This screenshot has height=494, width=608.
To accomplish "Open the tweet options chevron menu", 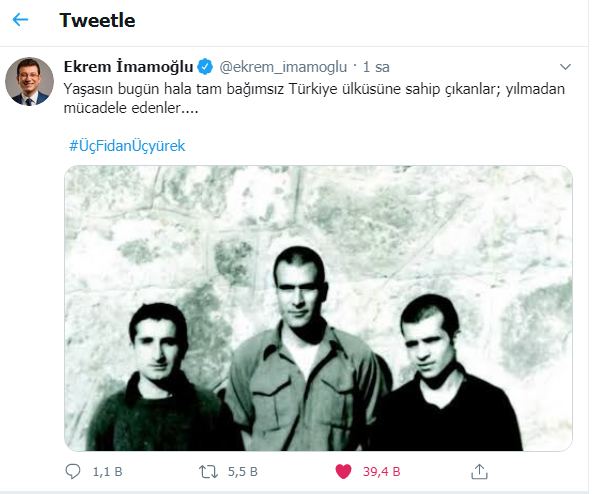I will pyautogui.click(x=565, y=67).
